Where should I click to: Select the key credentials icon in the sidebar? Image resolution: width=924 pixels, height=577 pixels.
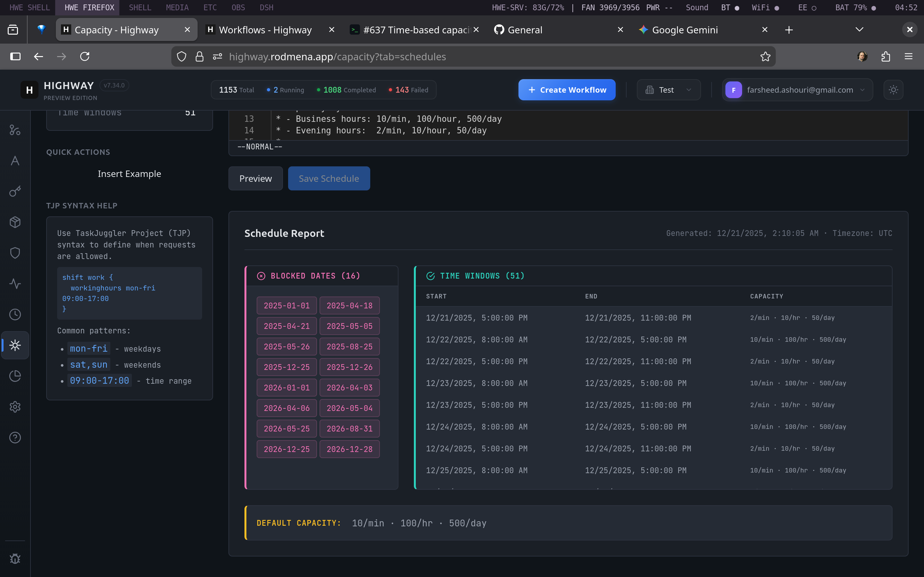pyautogui.click(x=15, y=191)
